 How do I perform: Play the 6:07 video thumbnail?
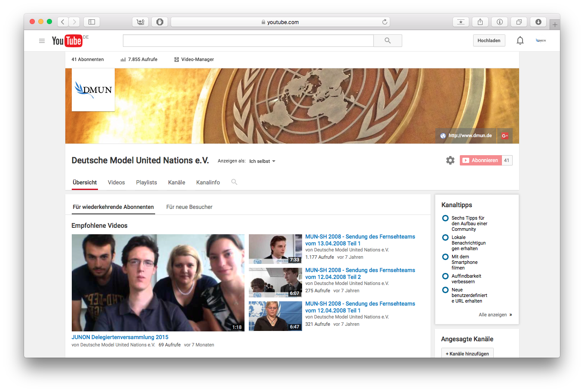click(x=275, y=282)
